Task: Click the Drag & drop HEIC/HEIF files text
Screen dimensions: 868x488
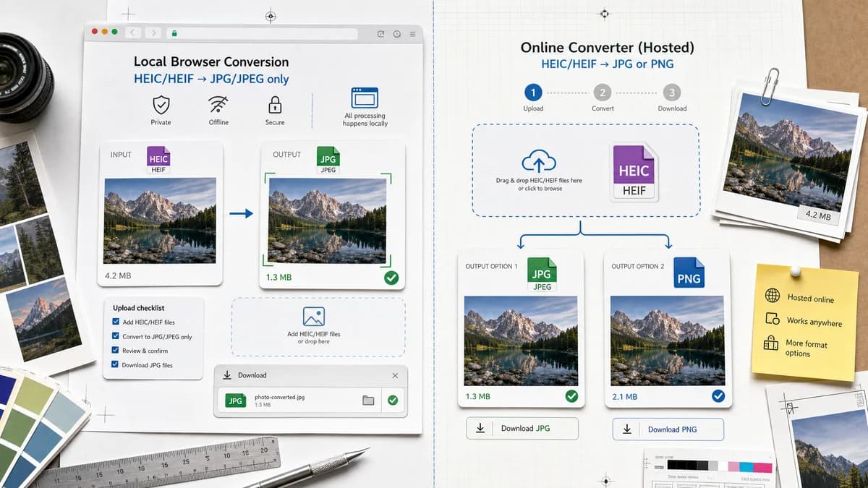Action: (x=539, y=180)
